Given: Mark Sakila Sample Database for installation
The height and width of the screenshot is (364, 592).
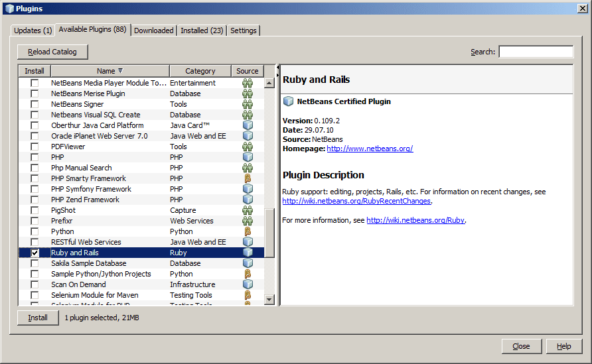Looking at the screenshot, I should 35,263.
